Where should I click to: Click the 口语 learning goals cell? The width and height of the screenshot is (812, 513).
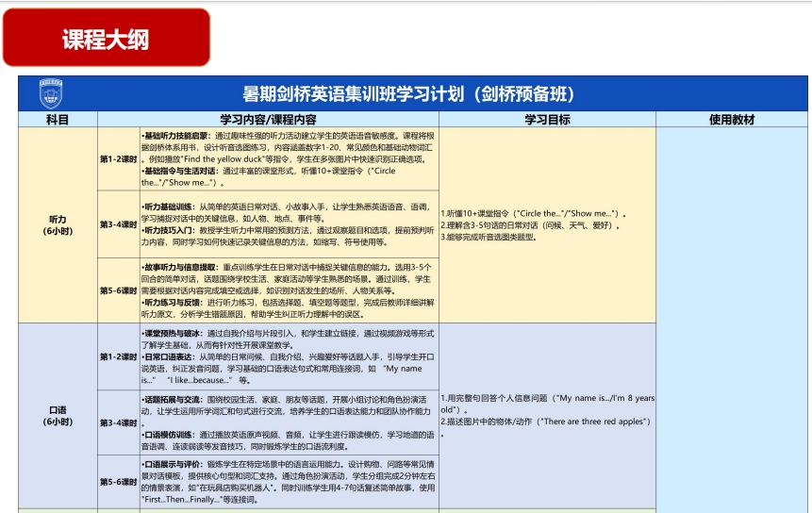[547, 416]
